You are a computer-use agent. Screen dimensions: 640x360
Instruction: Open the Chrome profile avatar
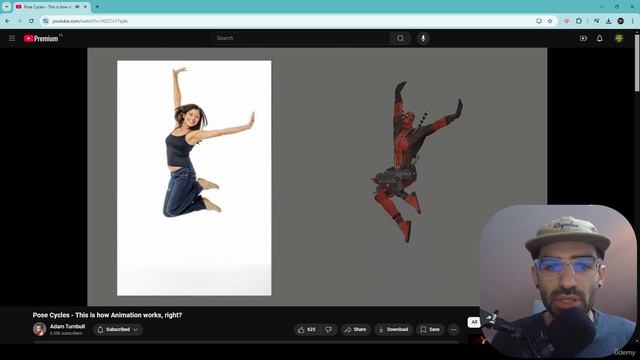click(x=621, y=21)
